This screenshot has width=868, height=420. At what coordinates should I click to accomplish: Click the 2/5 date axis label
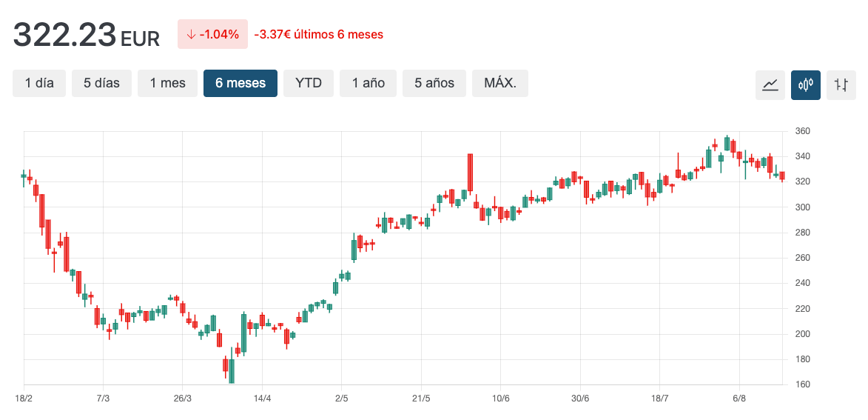342,399
